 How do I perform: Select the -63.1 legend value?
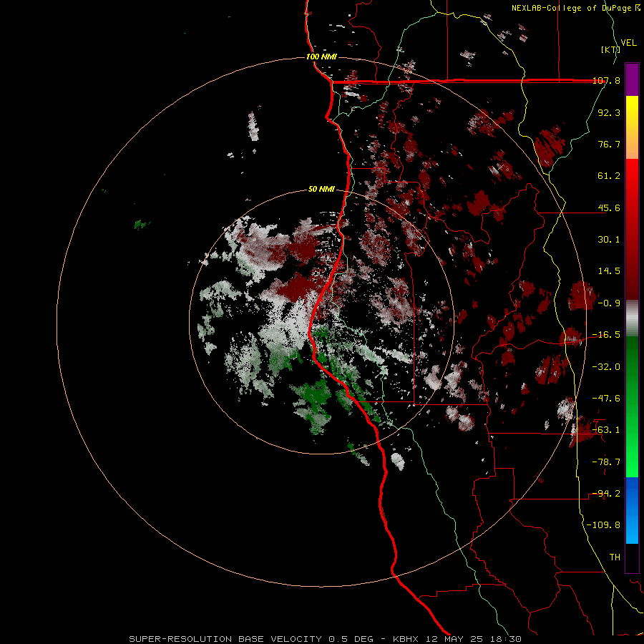point(606,430)
